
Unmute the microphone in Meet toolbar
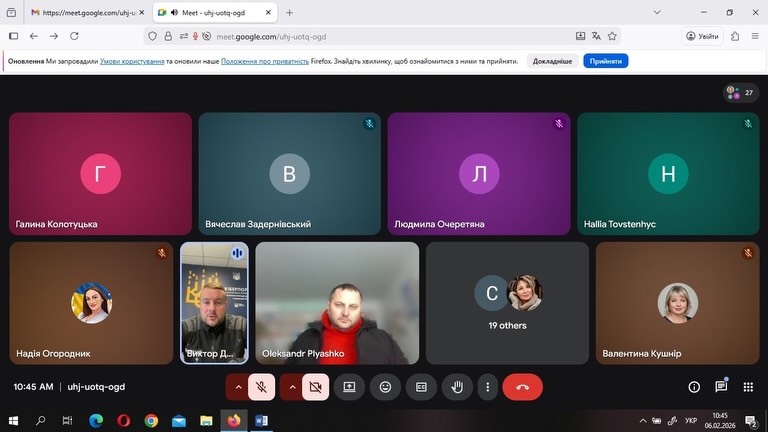[x=262, y=387]
